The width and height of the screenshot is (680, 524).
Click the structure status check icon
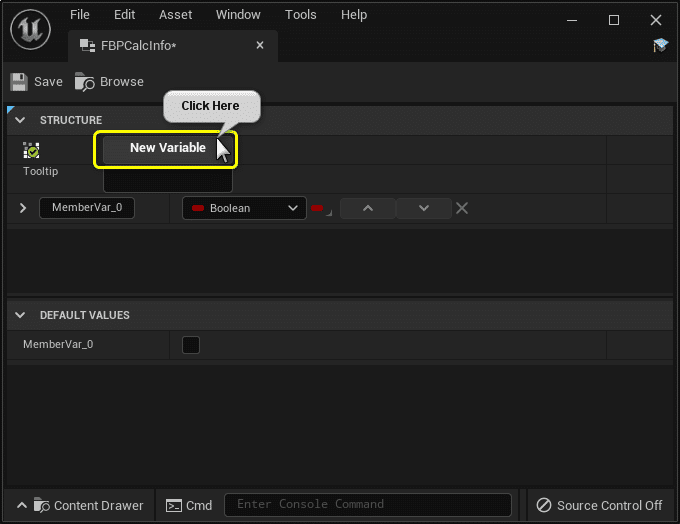click(31, 151)
